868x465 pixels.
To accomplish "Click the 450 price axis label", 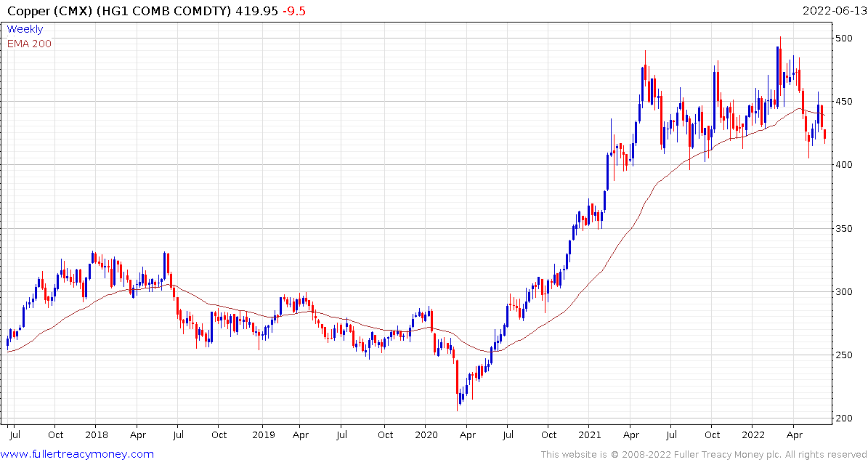I will pos(844,102).
